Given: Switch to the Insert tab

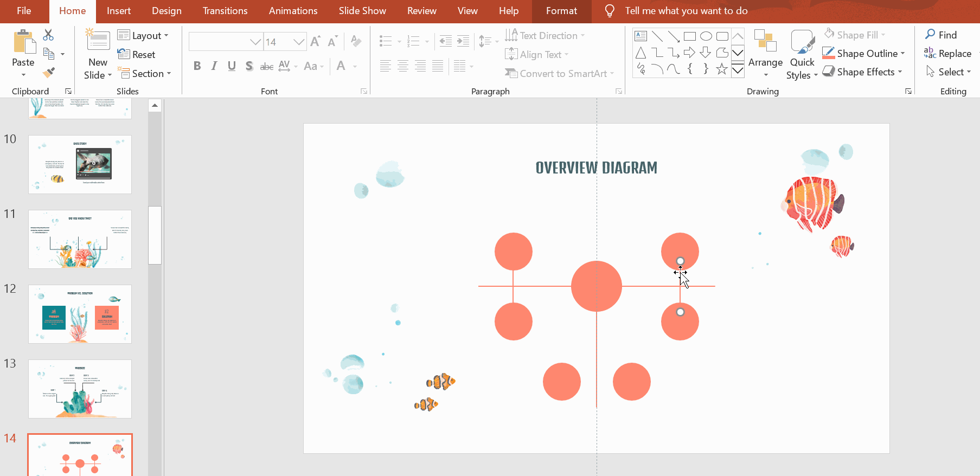Looking at the screenshot, I should (118, 11).
